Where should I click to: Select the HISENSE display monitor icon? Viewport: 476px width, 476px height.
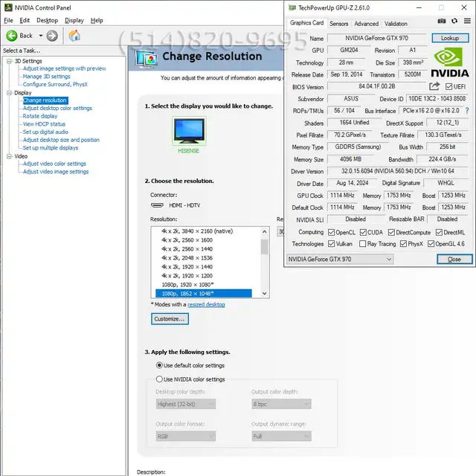pyautogui.click(x=189, y=131)
